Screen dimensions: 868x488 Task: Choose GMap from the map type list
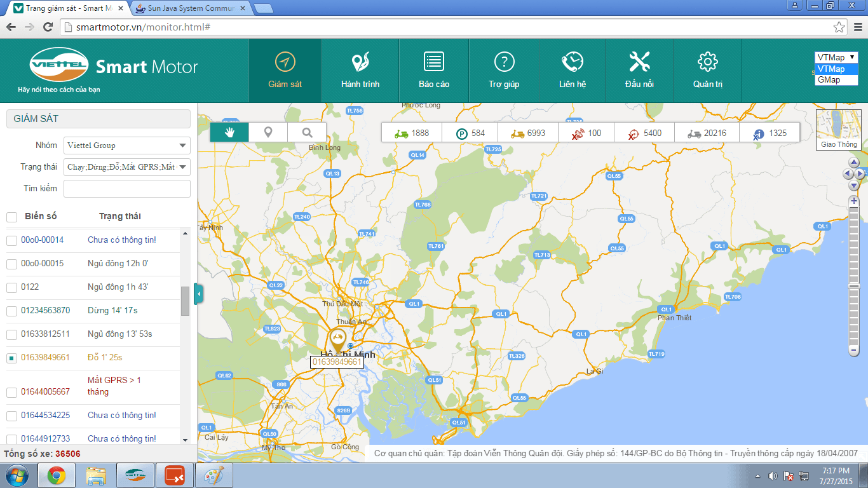coord(829,80)
